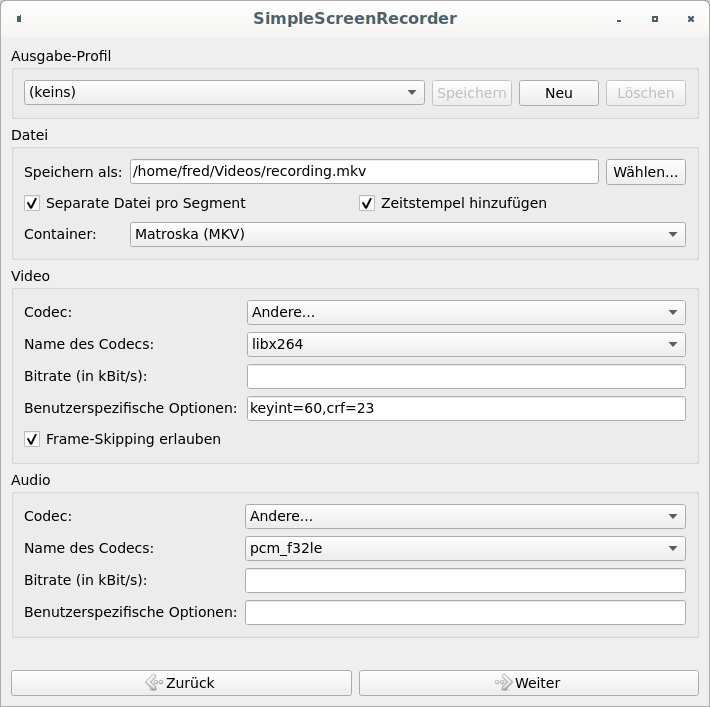Click the Video custom options field keyint=60,crf=23
710x707 pixels.
(466, 409)
